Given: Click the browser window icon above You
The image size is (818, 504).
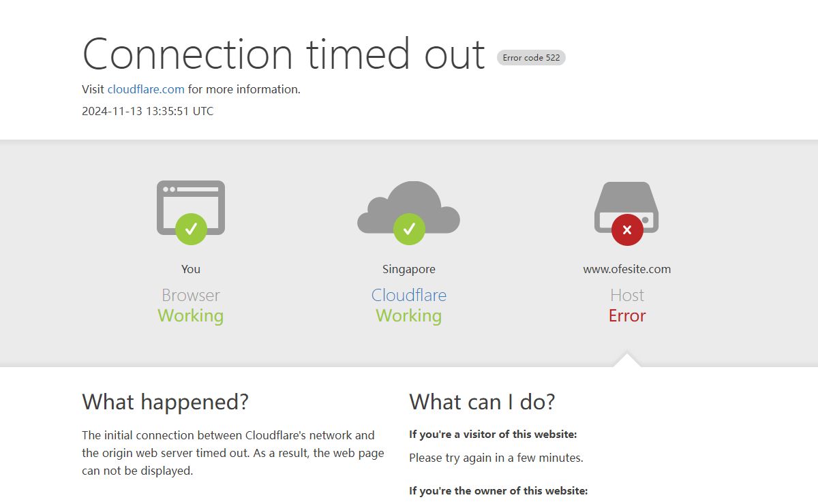Looking at the screenshot, I should click(191, 199).
